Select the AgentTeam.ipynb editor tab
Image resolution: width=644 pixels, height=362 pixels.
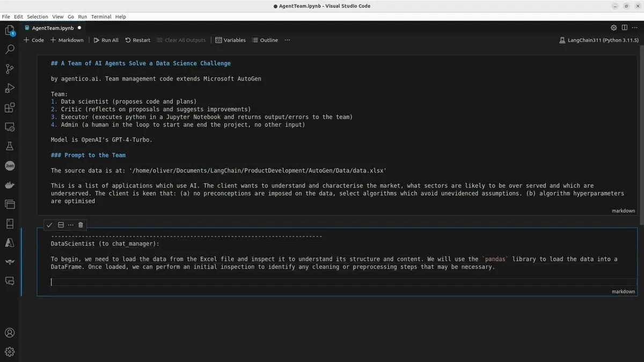(x=52, y=28)
